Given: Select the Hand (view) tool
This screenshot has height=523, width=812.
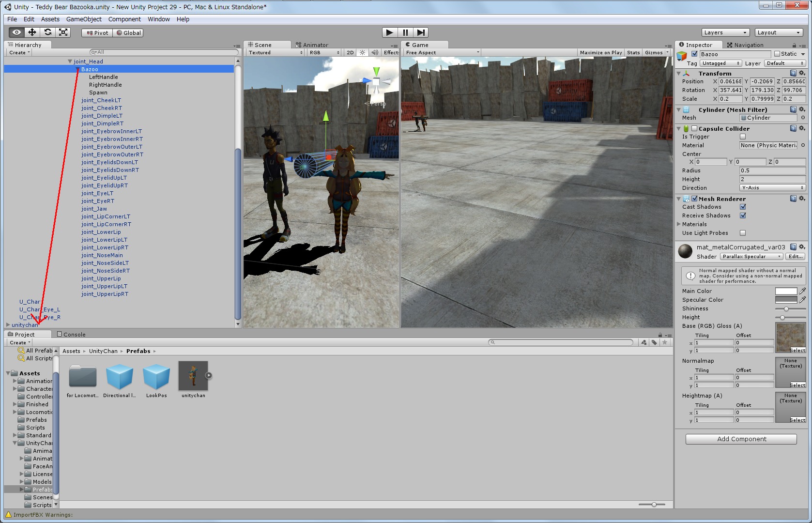Looking at the screenshot, I should coord(16,32).
